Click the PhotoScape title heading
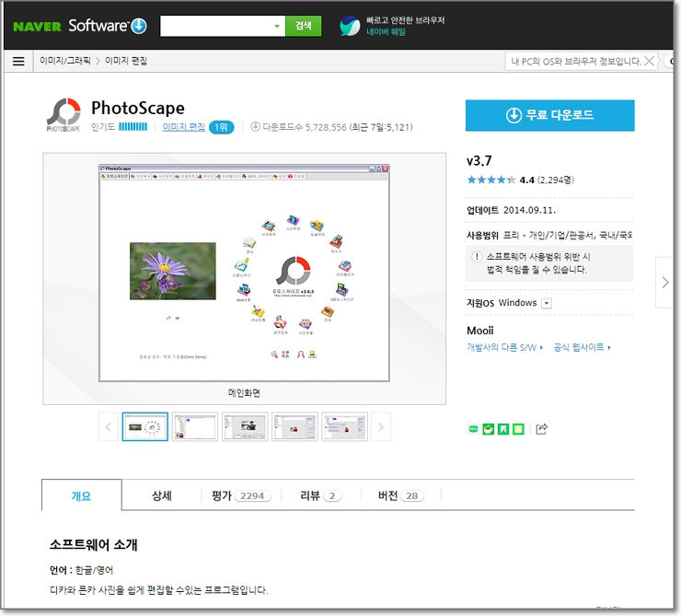The image size is (681, 616). point(138,108)
